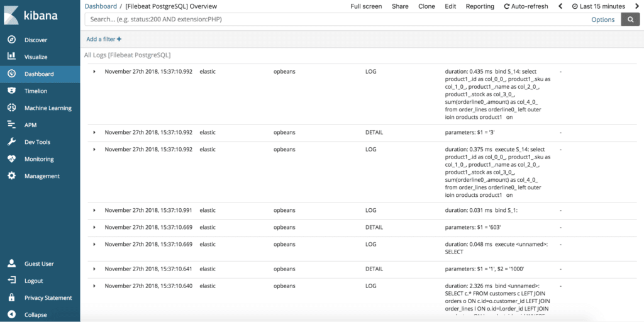This screenshot has height=322, width=644.
Task: Click 'elastic' cell in 15:37:10.640 row
Action: pos(208,286)
